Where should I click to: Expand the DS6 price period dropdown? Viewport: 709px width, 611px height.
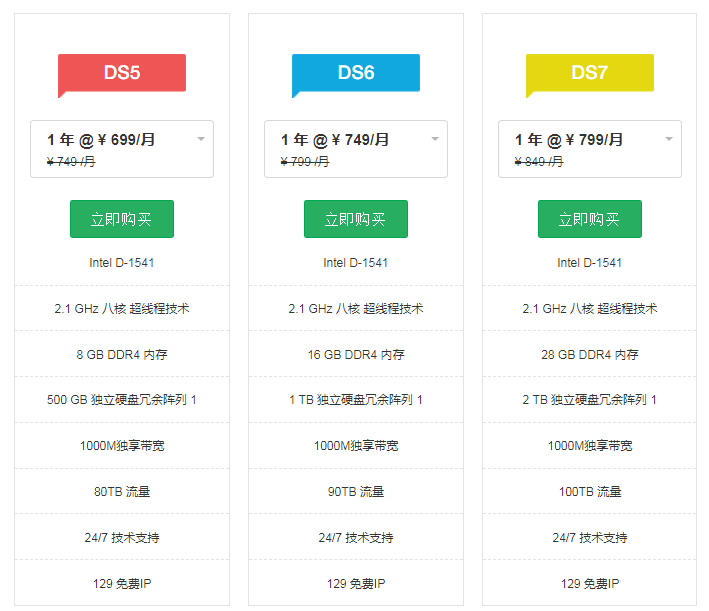(x=356, y=149)
